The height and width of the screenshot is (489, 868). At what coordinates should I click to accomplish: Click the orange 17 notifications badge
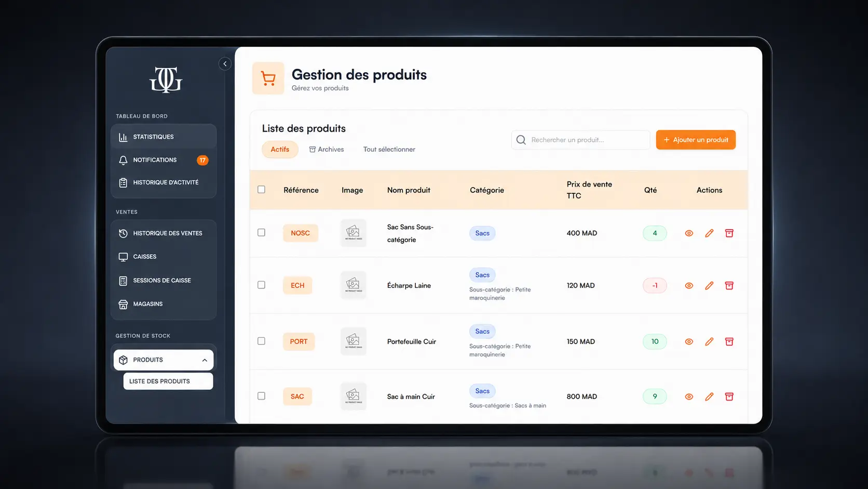[202, 160]
